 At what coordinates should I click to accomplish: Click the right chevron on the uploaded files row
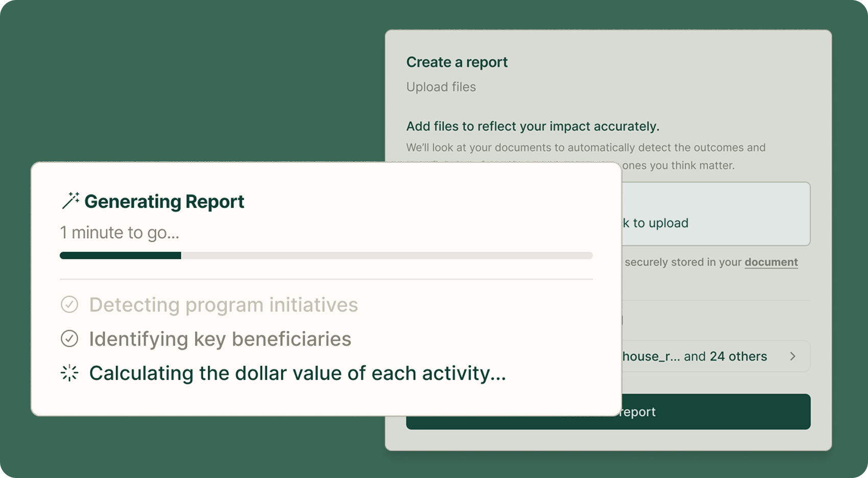pos(793,356)
